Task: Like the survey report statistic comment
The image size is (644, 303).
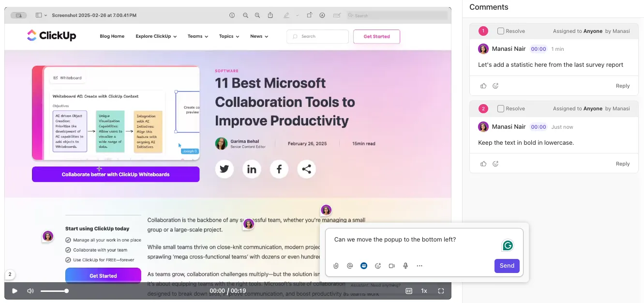Action: pos(483,86)
